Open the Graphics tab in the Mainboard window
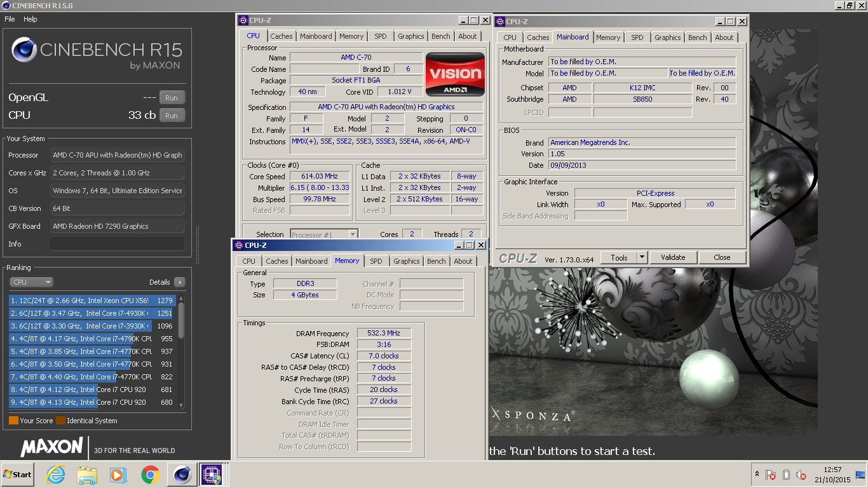 (668, 37)
